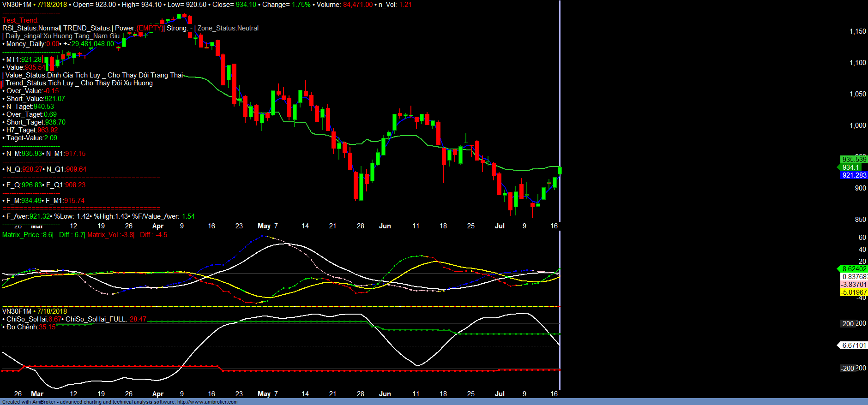Select the red Test_Trend label
The width and height of the screenshot is (868, 405).
(20, 20)
